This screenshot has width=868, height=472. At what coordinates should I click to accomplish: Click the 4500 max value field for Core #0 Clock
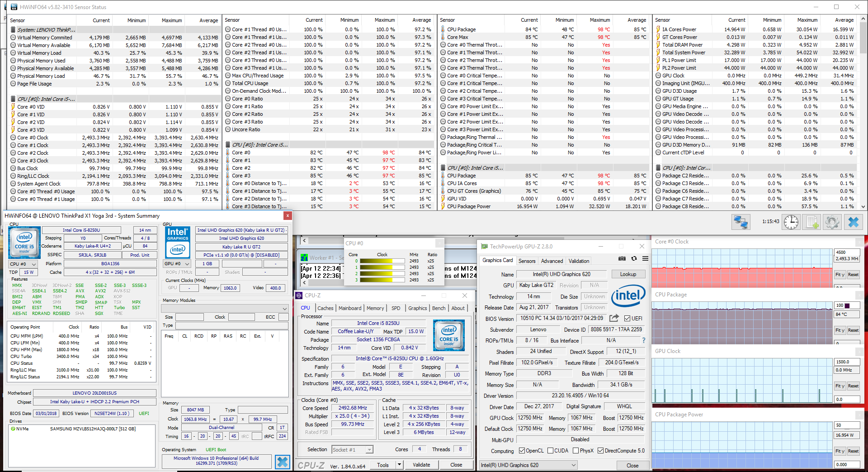(847, 252)
